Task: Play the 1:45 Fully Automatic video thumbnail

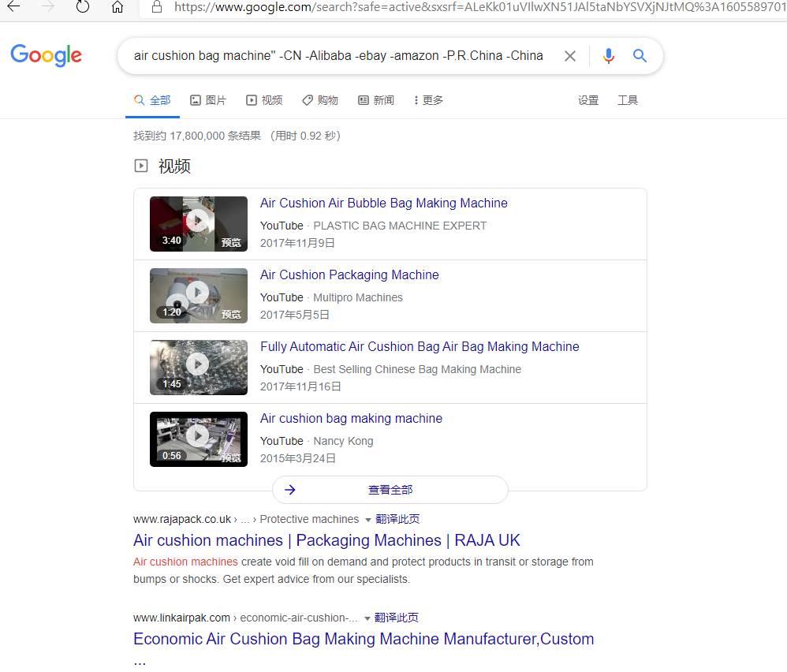Action: (x=199, y=368)
